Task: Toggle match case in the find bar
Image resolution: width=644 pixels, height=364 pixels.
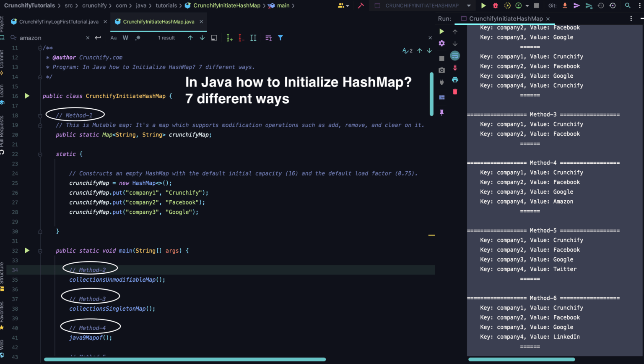Action: (x=113, y=37)
